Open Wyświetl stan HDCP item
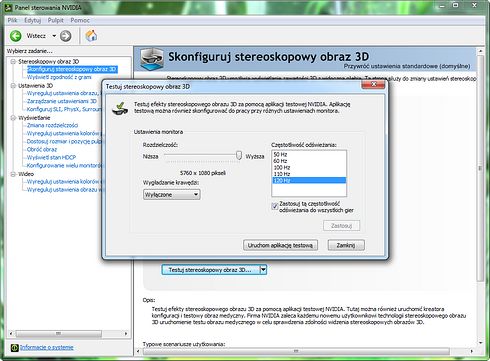This screenshot has height=361, width=490. [51, 157]
